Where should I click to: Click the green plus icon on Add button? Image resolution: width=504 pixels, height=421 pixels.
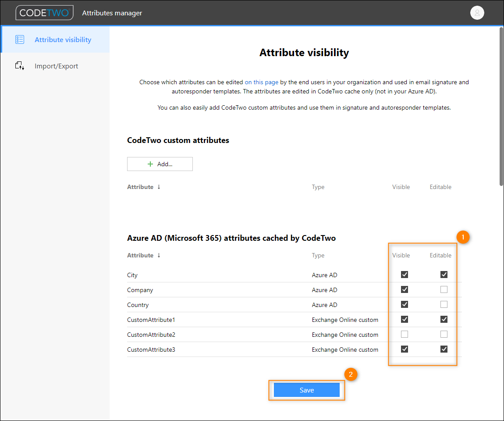pos(150,164)
